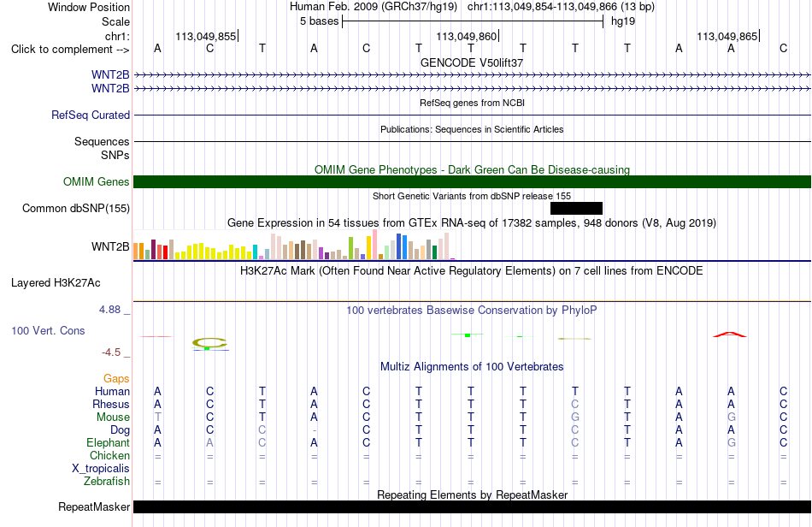812x527 pixels.
Task: Click the chr1:113,049,854-113,049,866 (13 bp) coordinates
Action: click(561, 7)
